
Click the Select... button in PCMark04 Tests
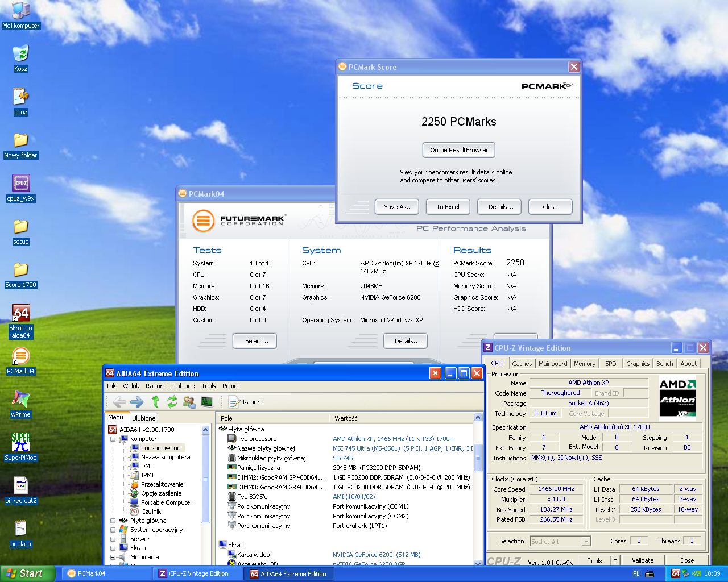255,341
